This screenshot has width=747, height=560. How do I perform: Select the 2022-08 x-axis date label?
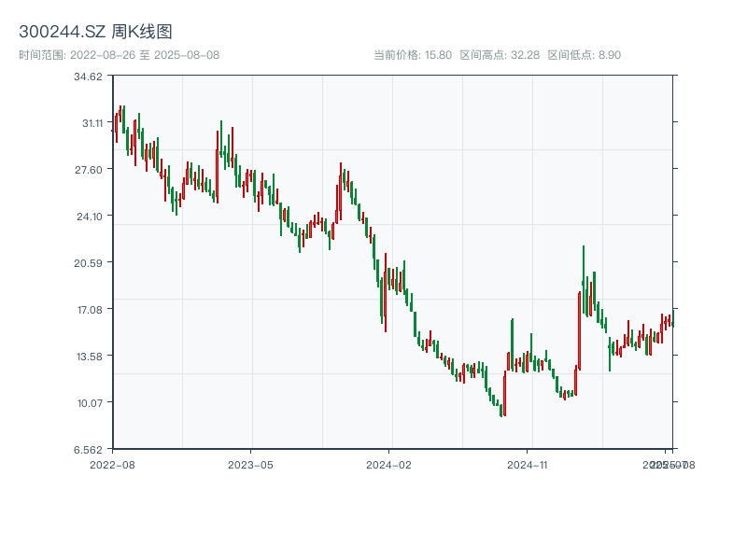point(112,464)
